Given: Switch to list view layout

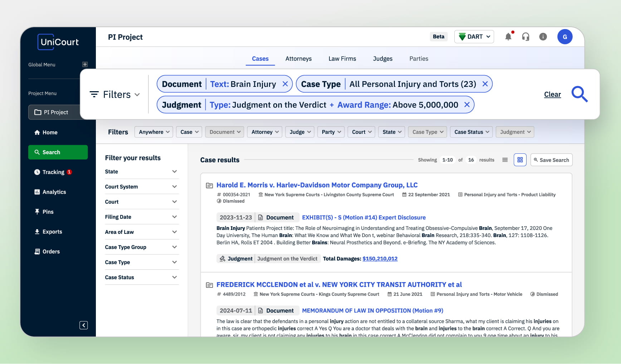Looking at the screenshot, I should tap(505, 160).
